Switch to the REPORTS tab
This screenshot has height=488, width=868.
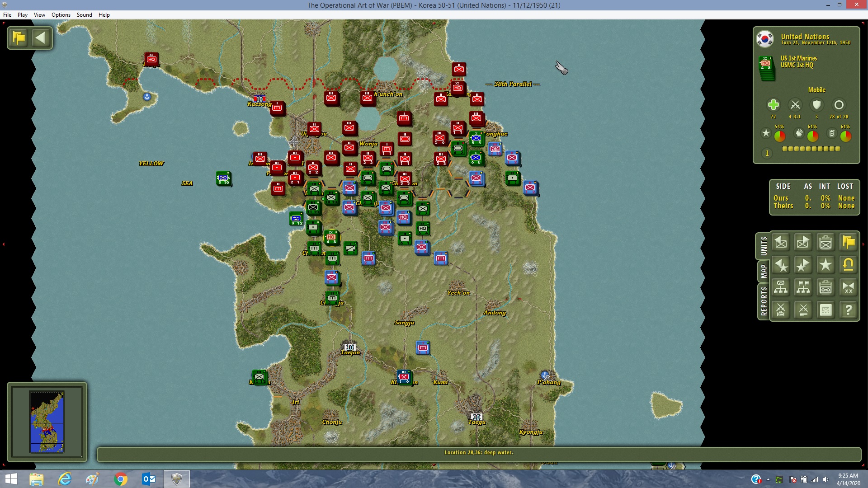764,301
